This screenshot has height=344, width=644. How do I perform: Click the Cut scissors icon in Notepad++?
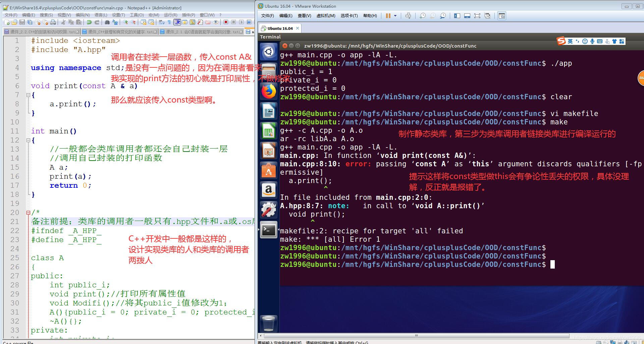tap(63, 22)
